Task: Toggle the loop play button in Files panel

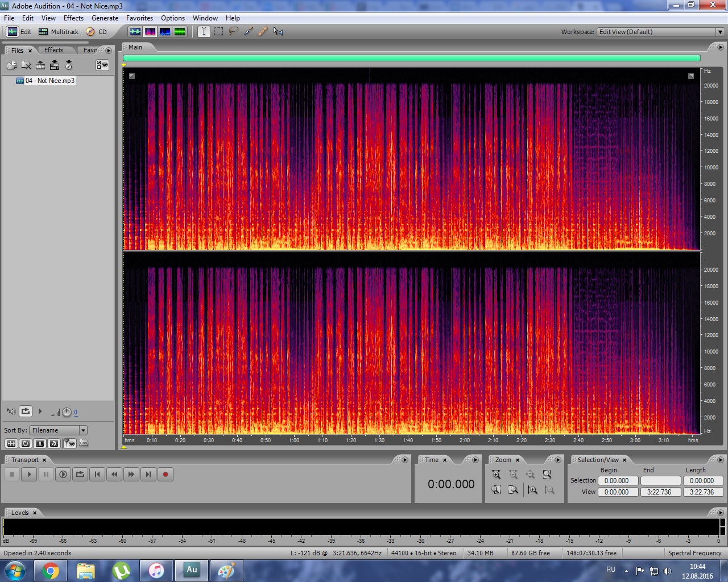Action: (26, 411)
